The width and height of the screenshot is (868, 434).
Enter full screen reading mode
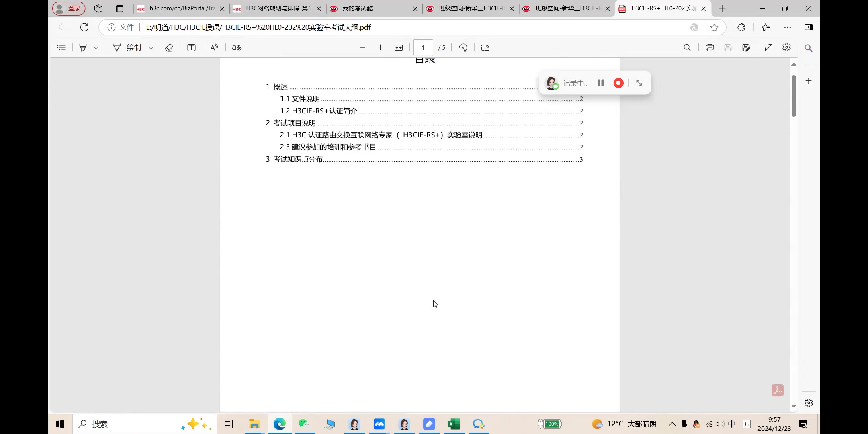click(x=769, y=47)
